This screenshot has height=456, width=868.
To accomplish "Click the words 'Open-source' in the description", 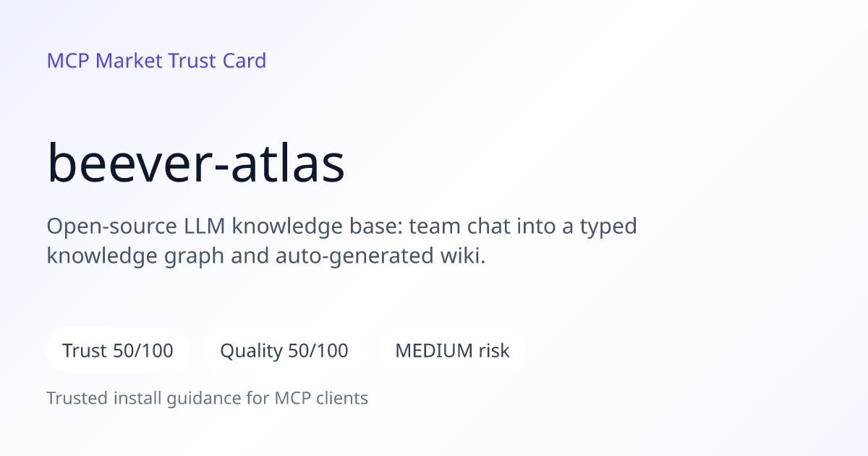I will [109, 227].
